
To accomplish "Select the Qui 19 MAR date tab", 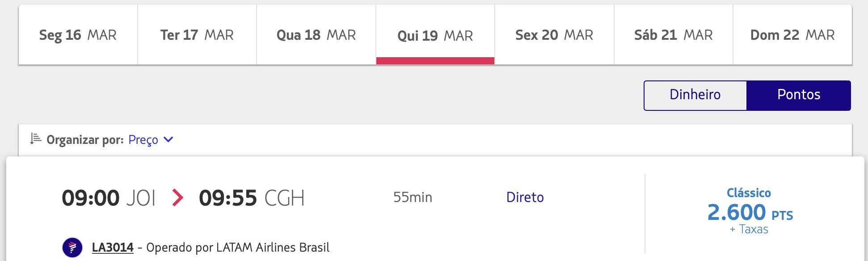I will pyautogui.click(x=435, y=35).
